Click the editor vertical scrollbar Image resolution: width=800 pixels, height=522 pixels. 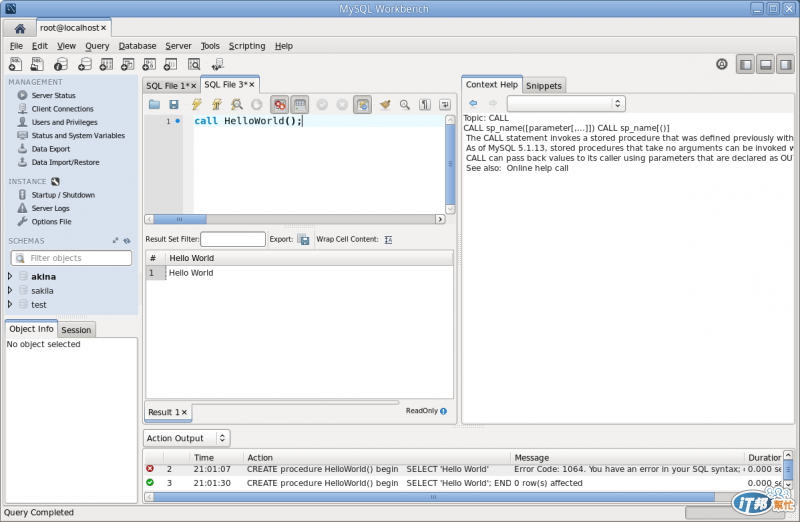tap(450, 164)
